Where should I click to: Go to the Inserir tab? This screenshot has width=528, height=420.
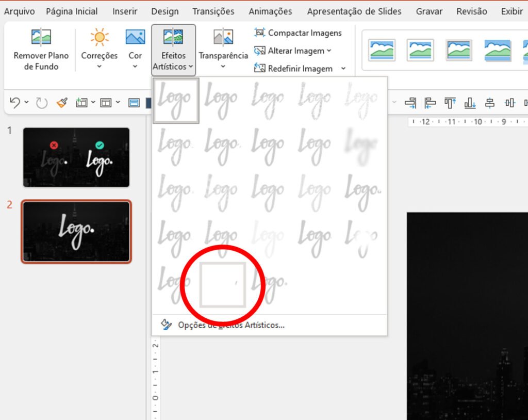point(125,11)
